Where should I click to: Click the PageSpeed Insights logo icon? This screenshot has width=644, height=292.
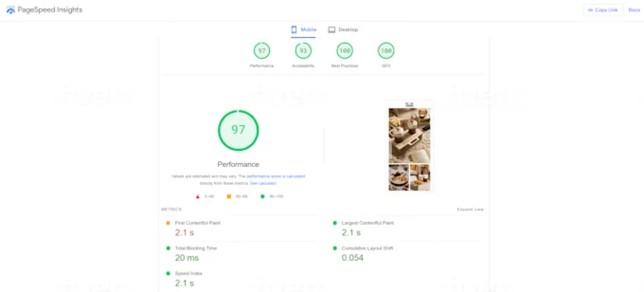pyautogui.click(x=11, y=10)
